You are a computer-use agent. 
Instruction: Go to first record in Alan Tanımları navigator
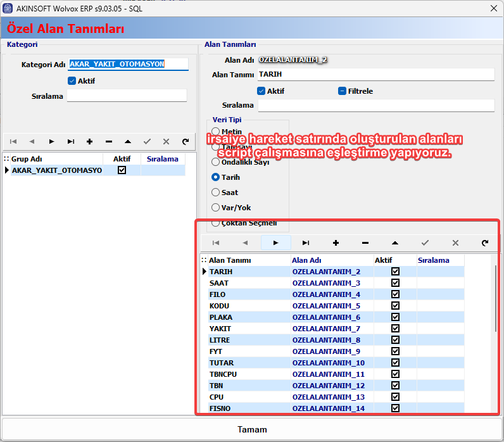[216, 243]
